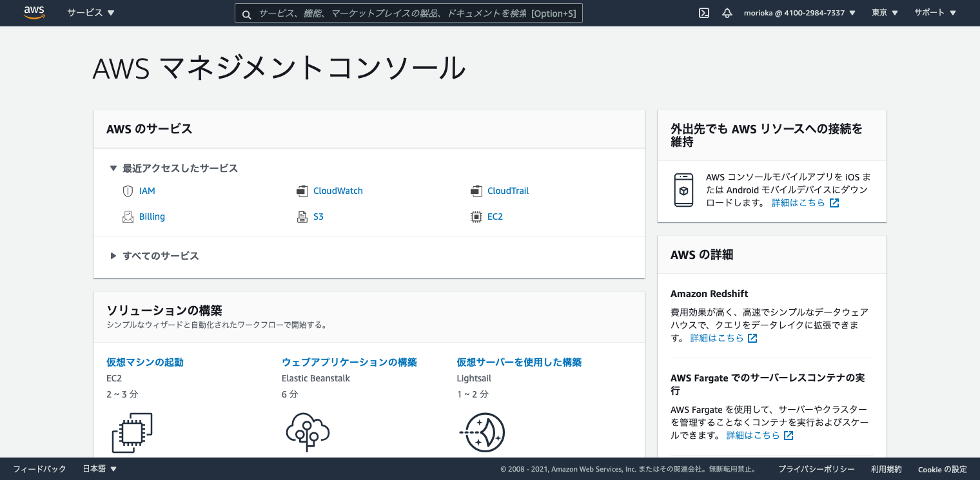Click 仮想サーバーを使用した構築 link
Viewport: 980px width, 480px height.
[x=519, y=362]
